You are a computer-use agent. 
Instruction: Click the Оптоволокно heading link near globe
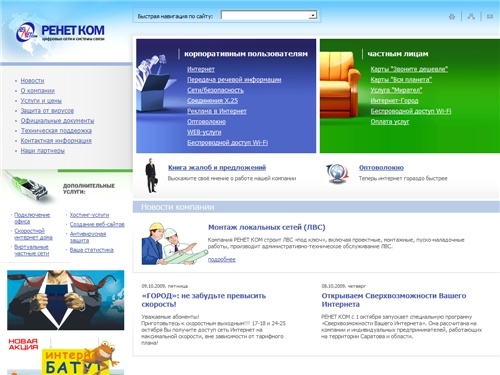coord(381,168)
